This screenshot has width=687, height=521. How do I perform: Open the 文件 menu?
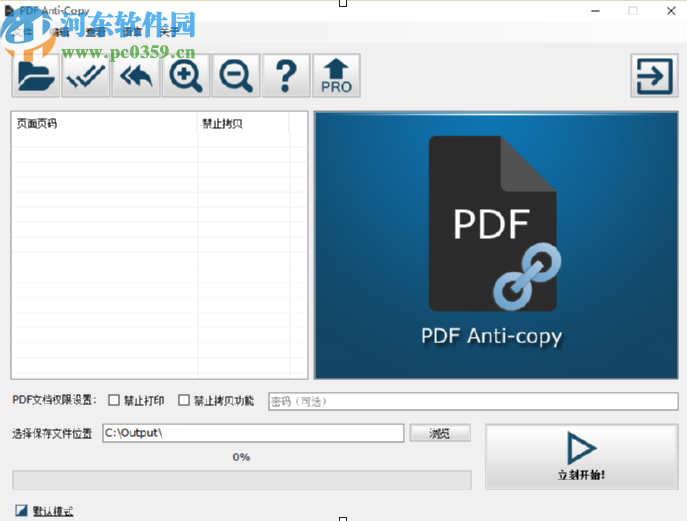pyautogui.click(x=24, y=32)
